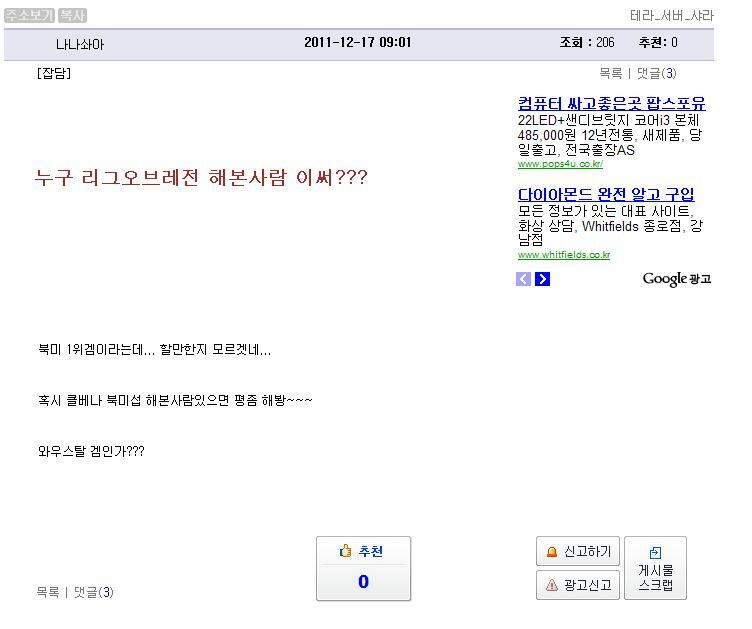Screen dimensions: 752x629
Task: Click the 복사 copy button
Action: (71, 16)
